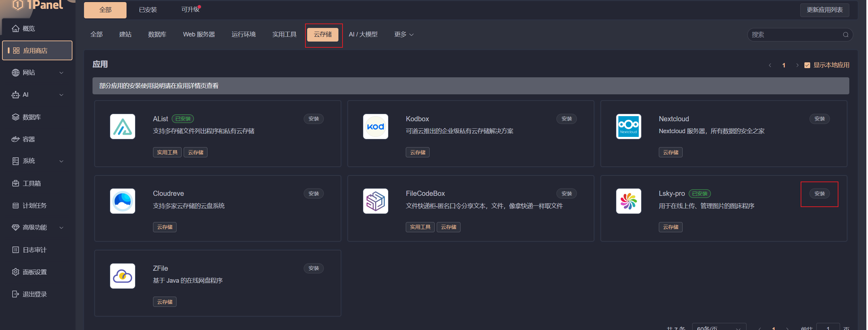Expand the 更多 categories dropdown

[404, 35]
